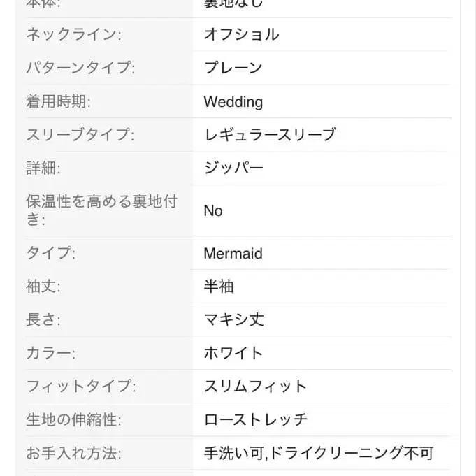Click the Mermaid type value
The image size is (476, 476).
[x=233, y=253]
